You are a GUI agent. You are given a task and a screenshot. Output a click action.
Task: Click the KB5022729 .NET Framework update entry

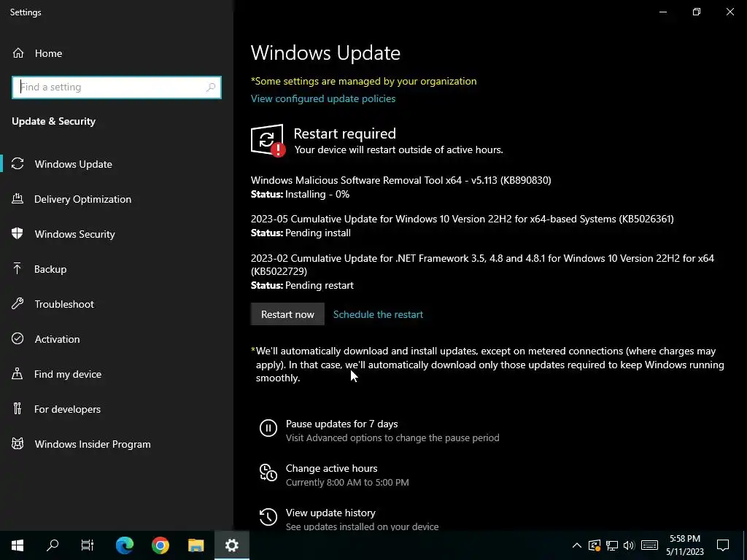tap(482, 271)
